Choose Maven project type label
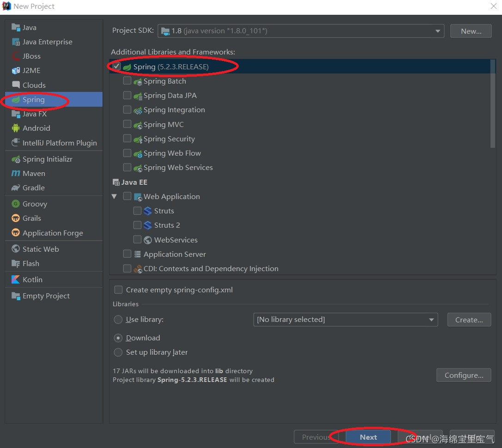The image size is (502, 448). (x=34, y=173)
